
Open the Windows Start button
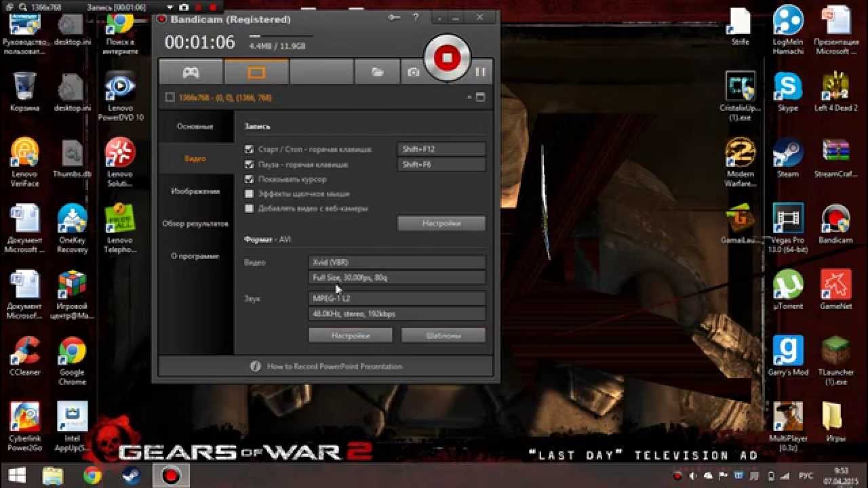pyautogui.click(x=16, y=475)
